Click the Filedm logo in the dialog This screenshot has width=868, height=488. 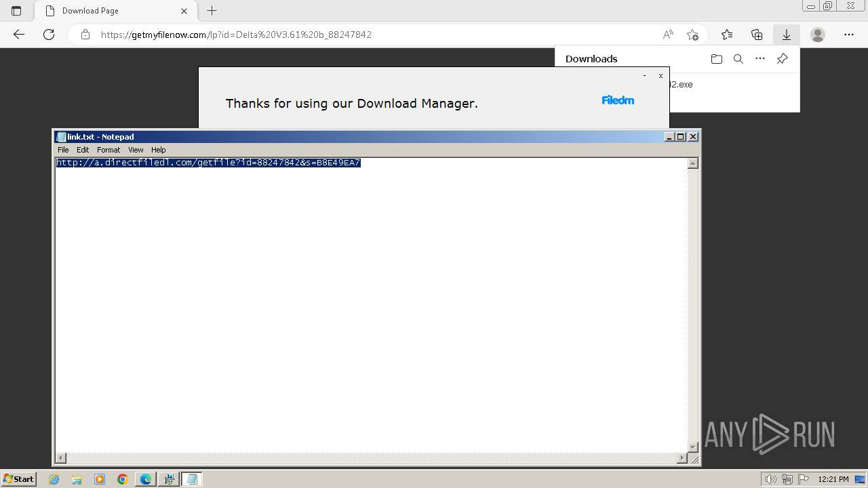pyautogui.click(x=618, y=100)
